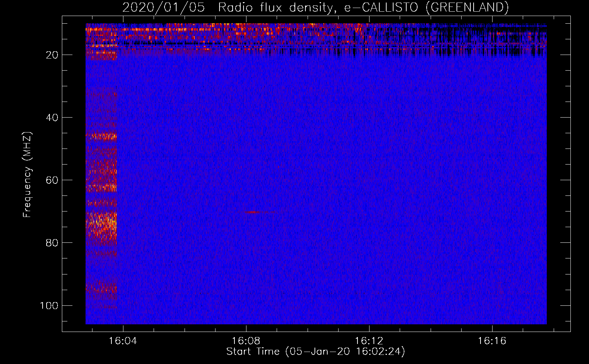Click the 16:12 time tick label
Image resolution: width=589 pixels, height=364 pixels.
coord(369,341)
